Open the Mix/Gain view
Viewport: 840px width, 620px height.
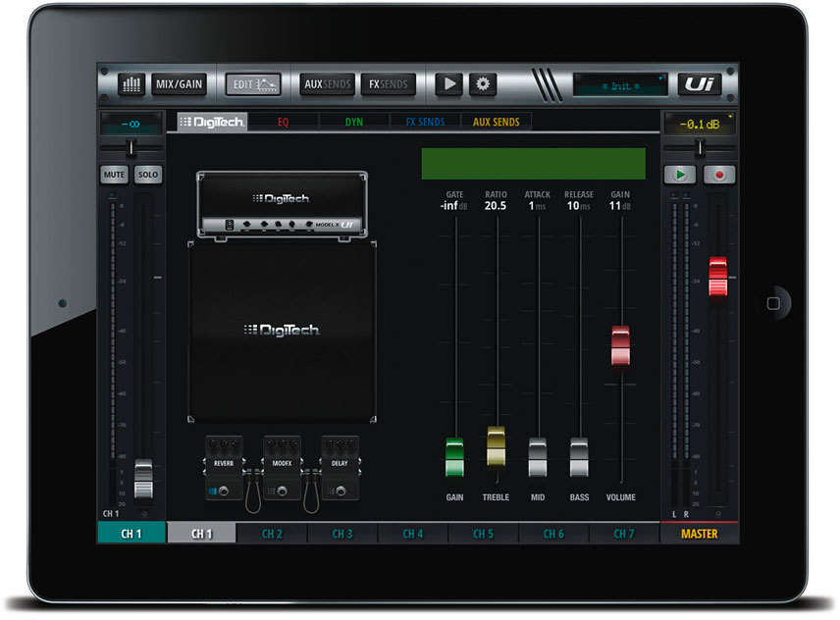tap(179, 84)
